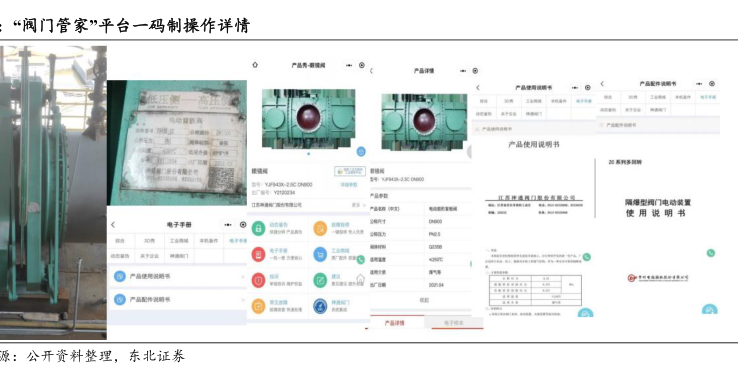738x372 pixels.
Task: Select 3D秀 tab on 电子手册 page
Action: point(149,241)
